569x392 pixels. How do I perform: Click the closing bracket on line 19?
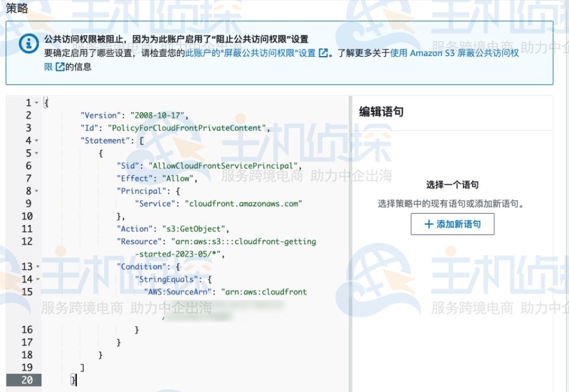[x=83, y=368]
